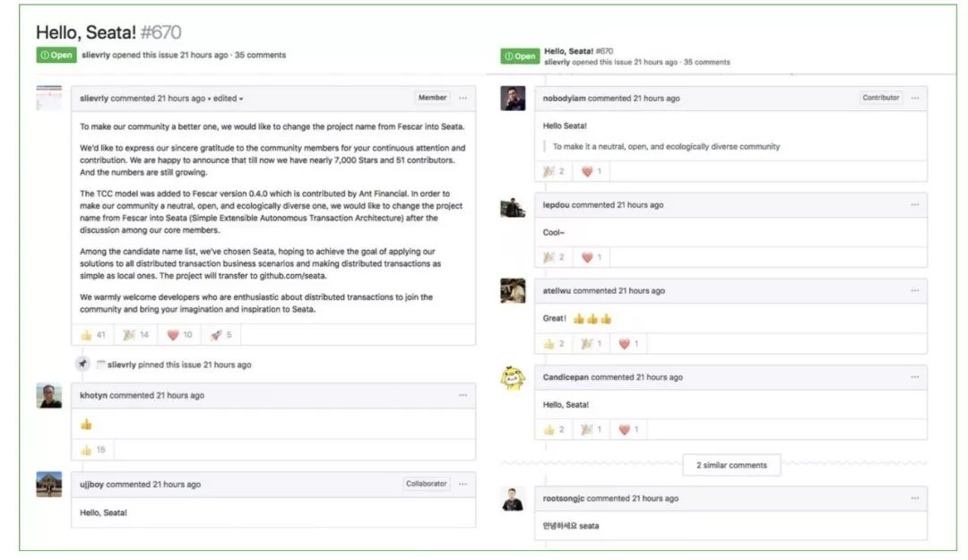Click slievrly in the pinned this issue event
Screen dimensions: 968x560
(122, 365)
